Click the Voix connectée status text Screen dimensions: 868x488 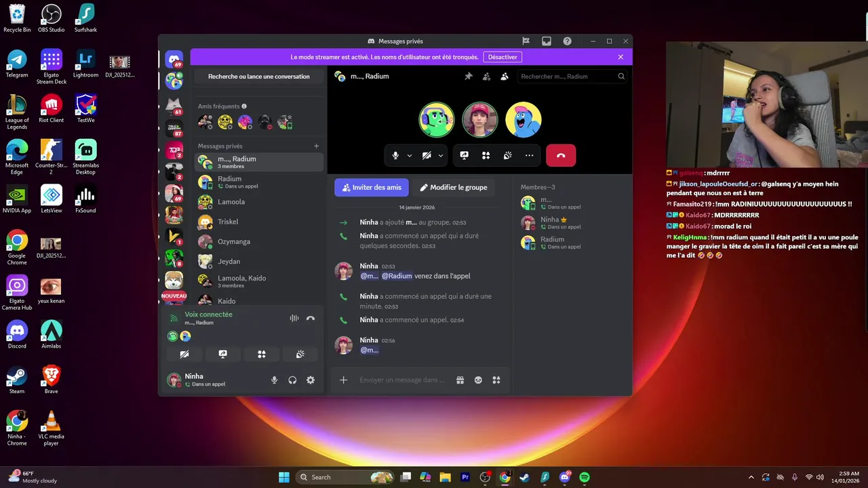coord(208,314)
